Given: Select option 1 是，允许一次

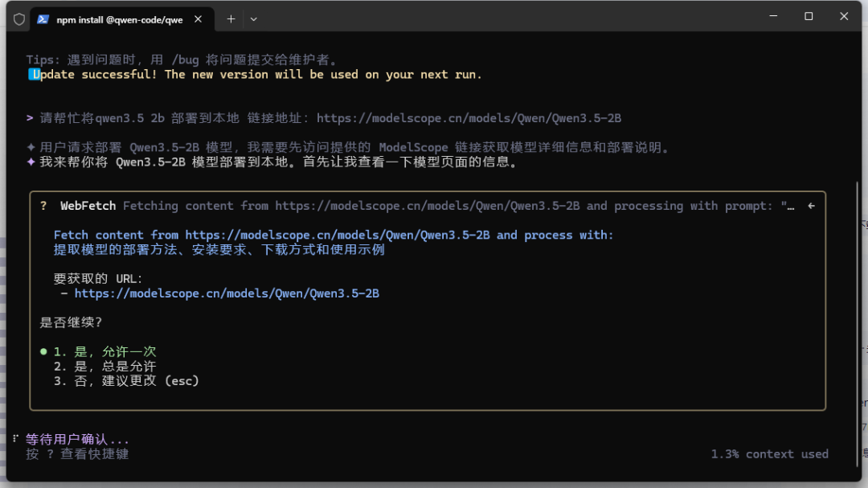Looking at the screenshot, I should pyautogui.click(x=104, y=352).
